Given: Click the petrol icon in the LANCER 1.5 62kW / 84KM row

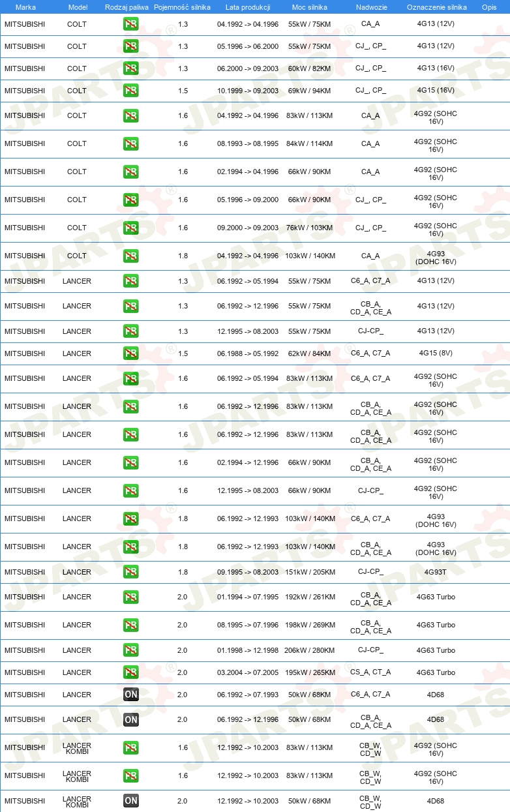Looking at the screenshot, I should tap(131, 353).
